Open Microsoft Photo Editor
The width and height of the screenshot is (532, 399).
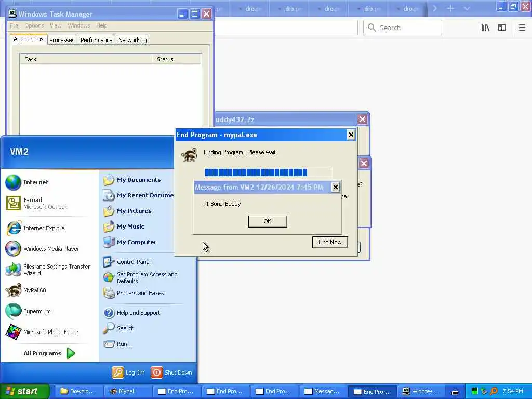point(43,332)
